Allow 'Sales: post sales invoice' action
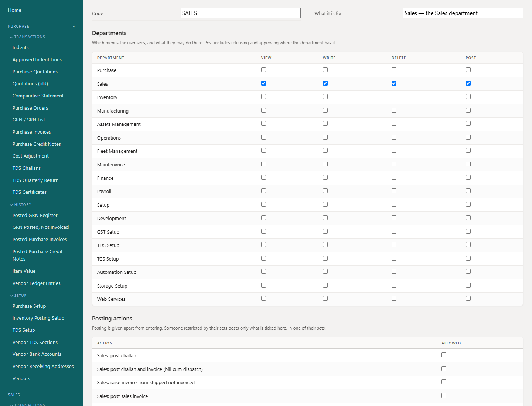The width and height of the screenshot is (532, 406). 444,396
